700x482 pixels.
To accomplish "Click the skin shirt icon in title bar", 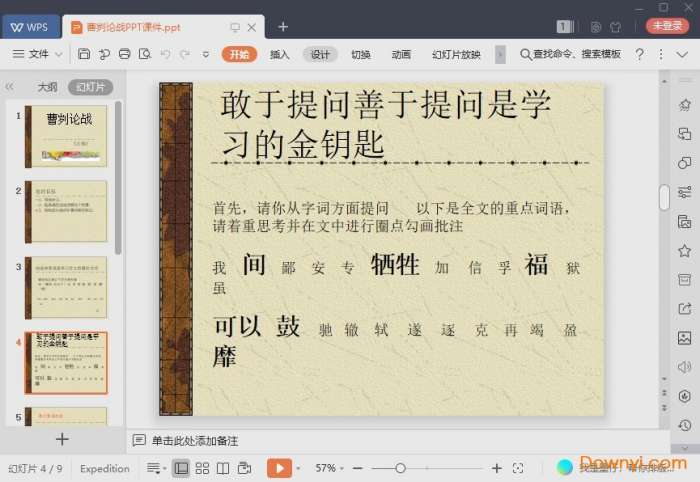I will 616,27.
